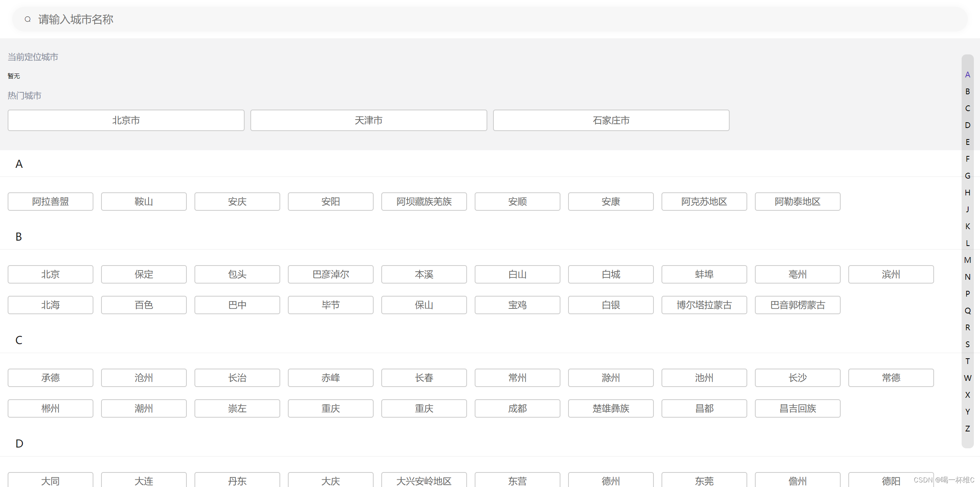
Task: Jump to letter C in index
Action: click(x=967, y=108)
